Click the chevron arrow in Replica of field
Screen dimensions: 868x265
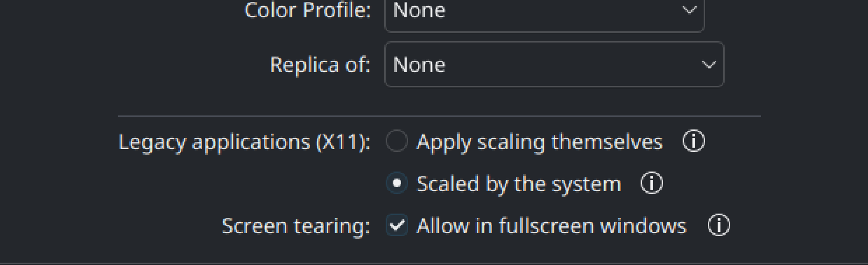click(709, 64)
